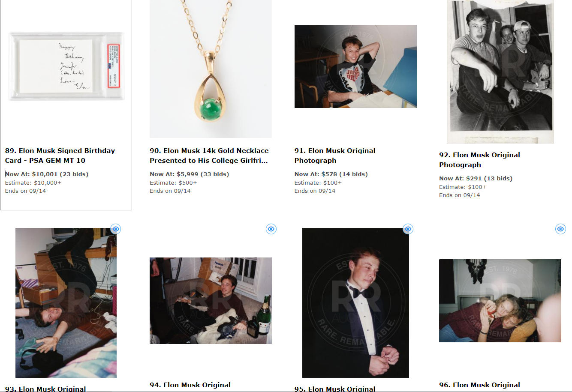Open the lot 94 title link
572x392 pixels.
(x=190, y=385)
